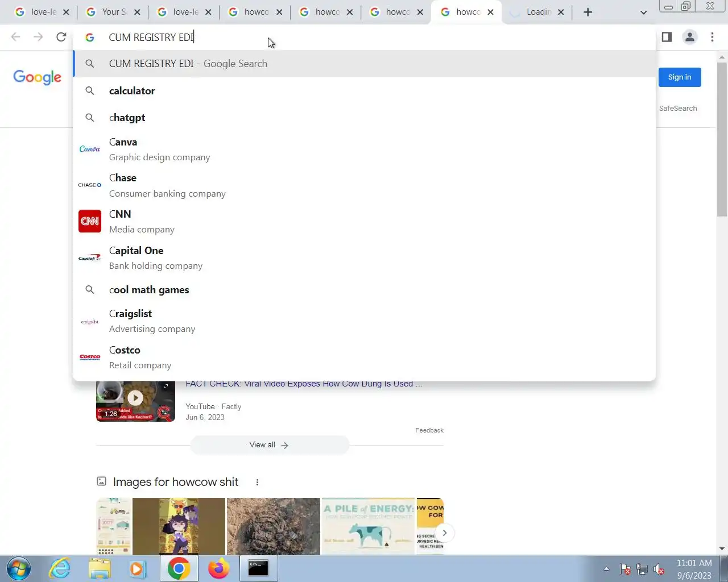Click the Canva logo icon
Screen dimensions: 728x582
point(90,149)
